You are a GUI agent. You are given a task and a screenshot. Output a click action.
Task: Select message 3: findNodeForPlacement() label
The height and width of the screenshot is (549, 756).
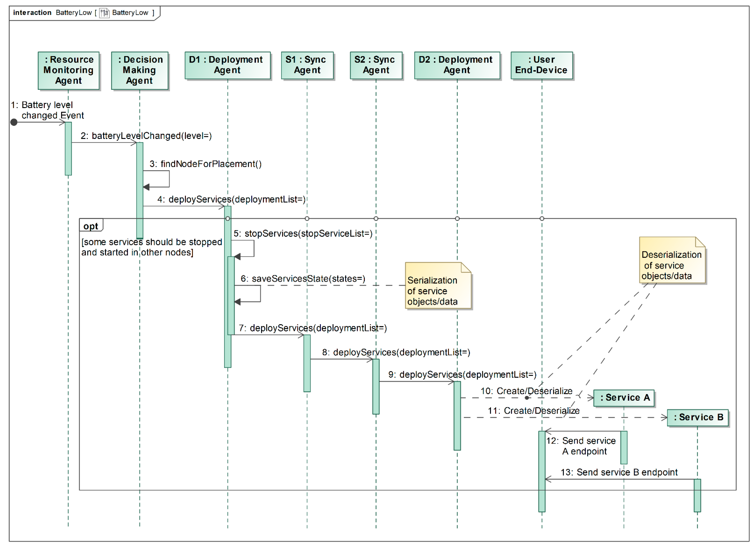pos(205,164)
